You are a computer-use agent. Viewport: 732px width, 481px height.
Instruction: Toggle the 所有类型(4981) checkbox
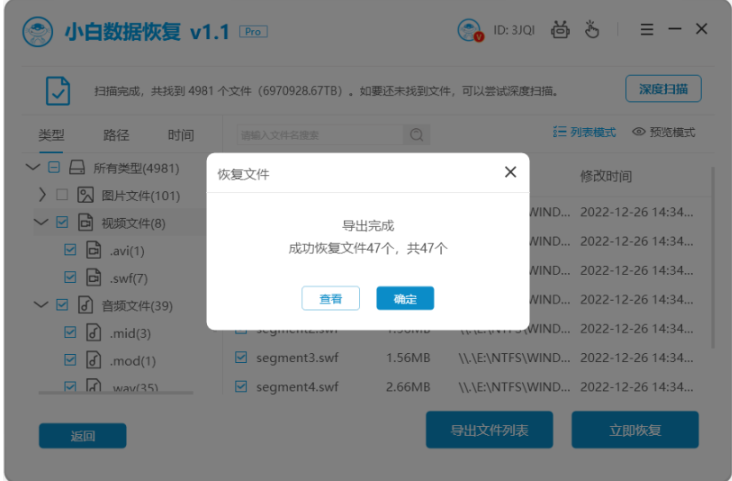click(x=54, y=167)
